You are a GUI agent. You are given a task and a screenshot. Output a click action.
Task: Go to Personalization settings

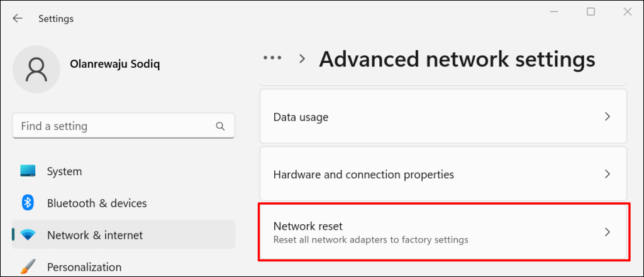point(84,267)
